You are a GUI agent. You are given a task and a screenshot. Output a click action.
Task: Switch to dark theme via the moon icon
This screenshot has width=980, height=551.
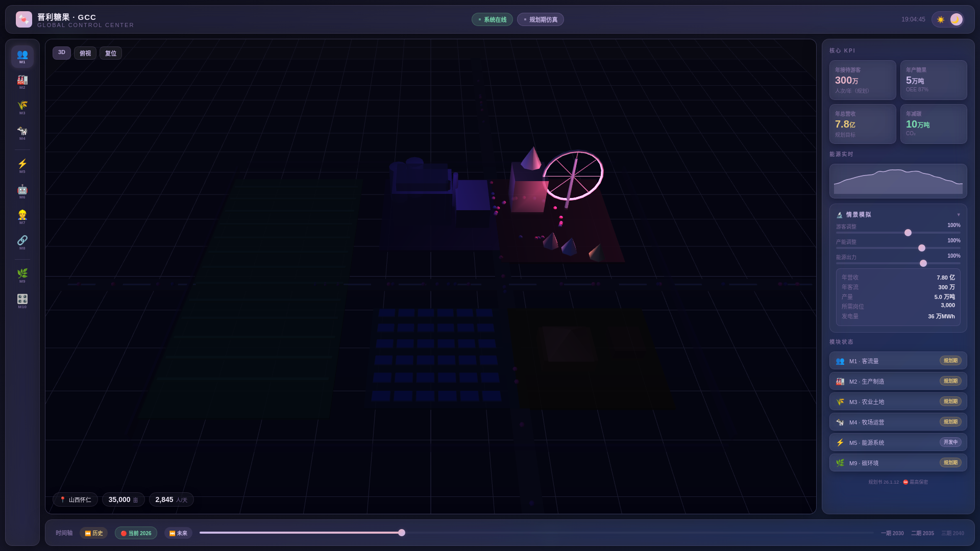[956, 19]
